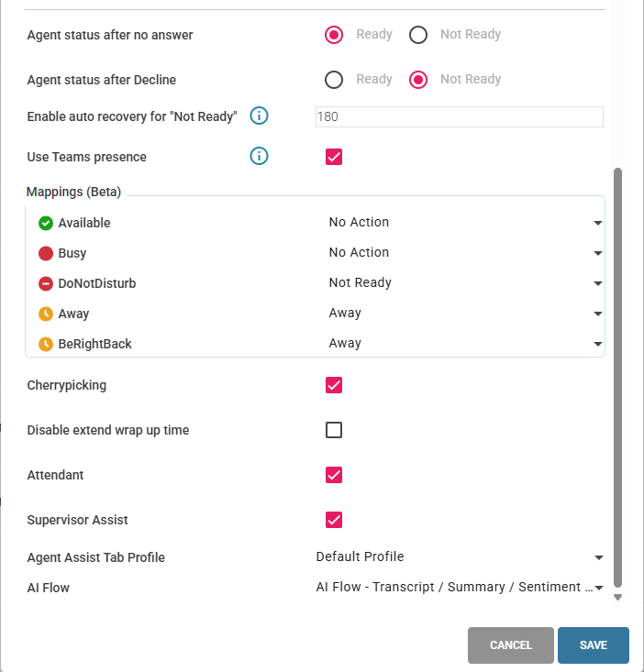
Task: Toggle the Supervisor Assist checkbox
Action: (x=334, y=520)
